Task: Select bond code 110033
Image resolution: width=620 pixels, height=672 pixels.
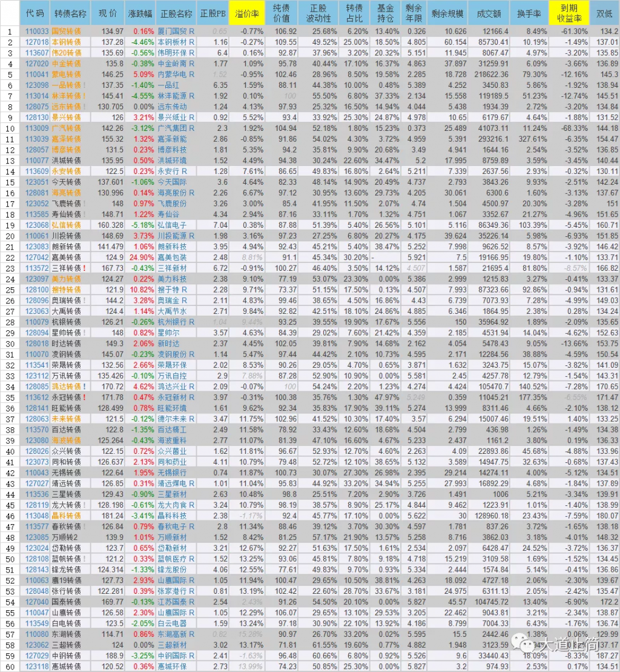Action: (x=37, y=32)
